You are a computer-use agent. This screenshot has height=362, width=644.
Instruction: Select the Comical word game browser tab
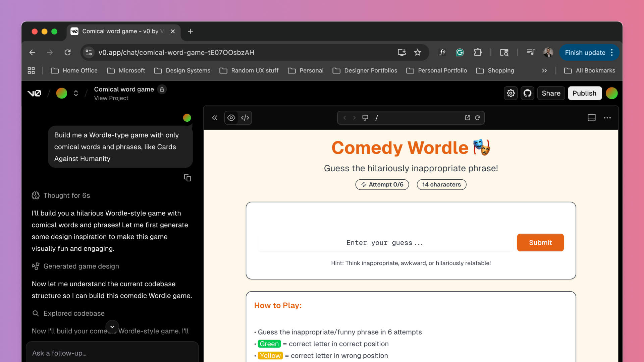(x=121, y=31)
